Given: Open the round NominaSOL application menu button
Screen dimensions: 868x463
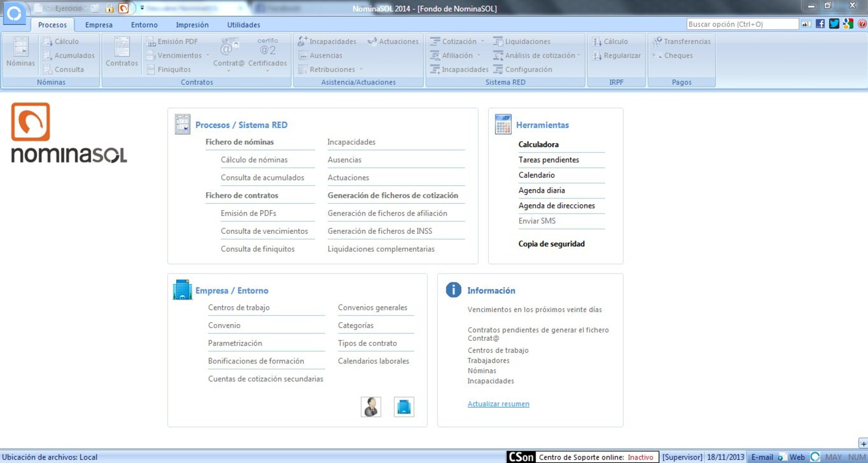Looking at the screenshot, I should point(14,13).
